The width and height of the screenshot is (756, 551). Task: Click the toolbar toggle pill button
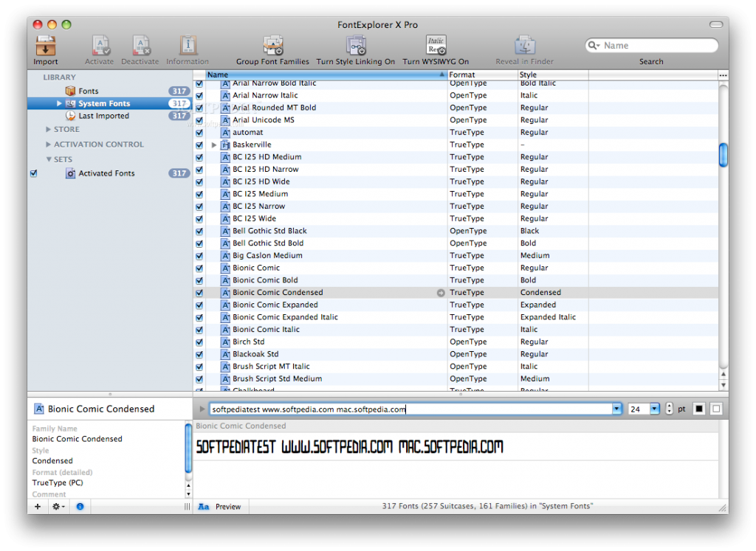pyautogui.click(x=716, y=24)
